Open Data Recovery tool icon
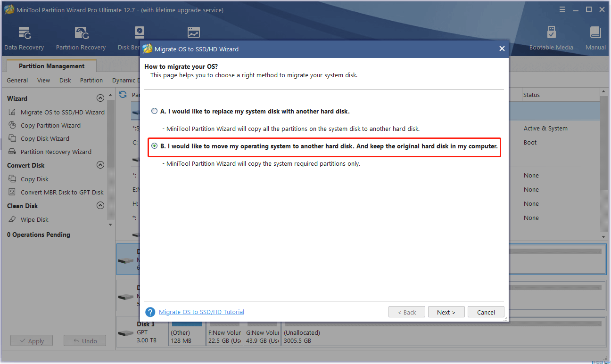This screenshot has height=364, width=611. (24, 32)
